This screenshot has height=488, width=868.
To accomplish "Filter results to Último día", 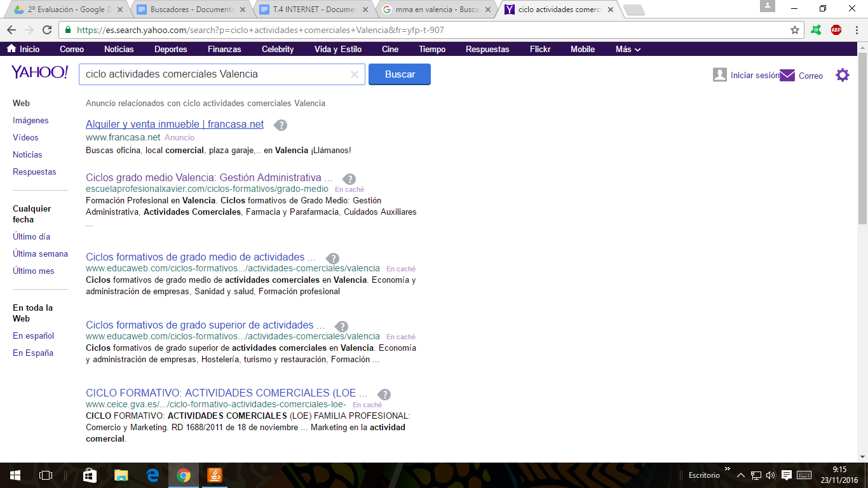I will click(x=31, y=237).
